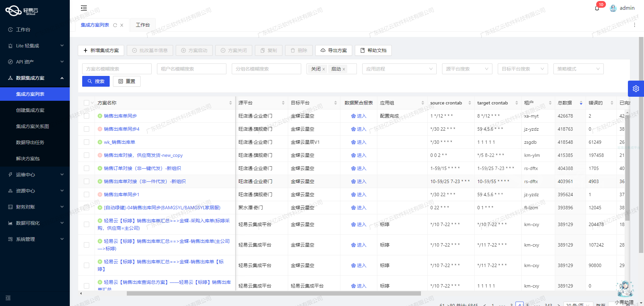Viewport: 644px width, 306px height.
Task: Sort by 错误的 column
Action: [612, 103]
